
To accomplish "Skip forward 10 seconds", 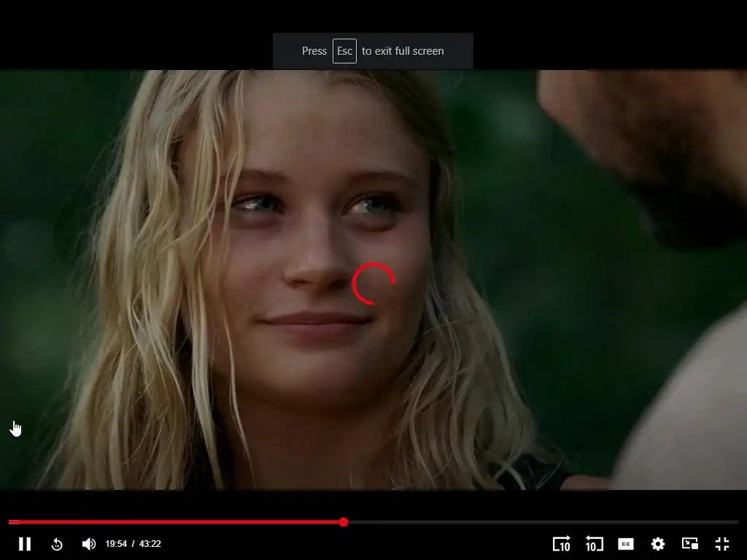I will (x=561, y=544).
